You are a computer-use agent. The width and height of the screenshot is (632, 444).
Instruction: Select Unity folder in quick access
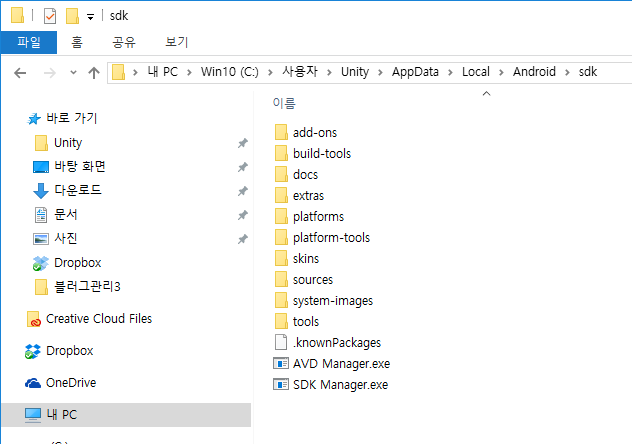[68, 143]
